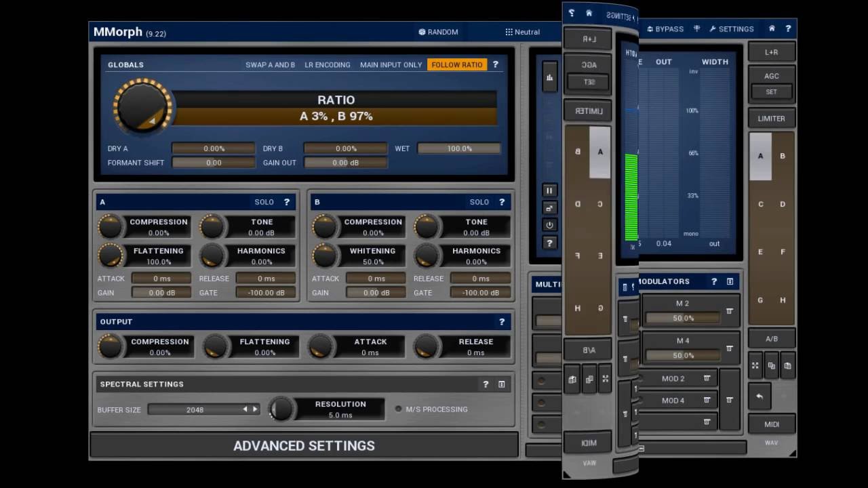The image size is (868, 488).
Task: Click the M 2 50.0% slider
Action: pyautogui.click(x=683, y=318)
